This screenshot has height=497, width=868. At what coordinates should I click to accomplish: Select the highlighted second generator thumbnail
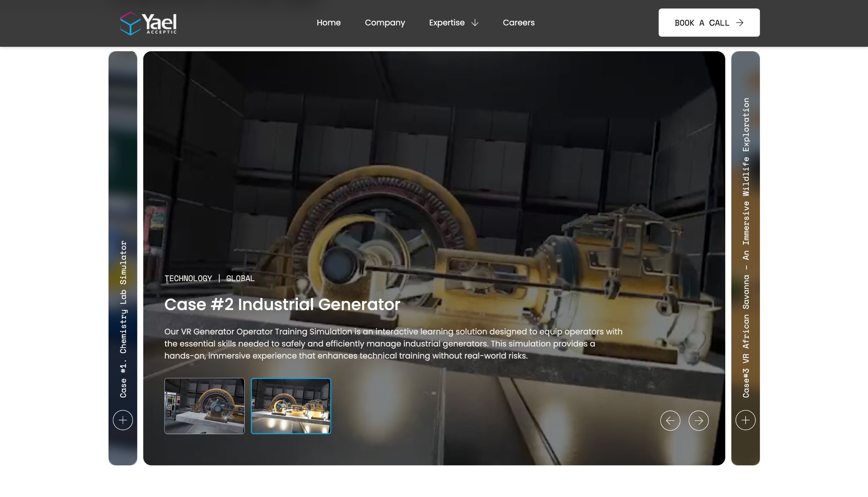(x=291, y=406)
